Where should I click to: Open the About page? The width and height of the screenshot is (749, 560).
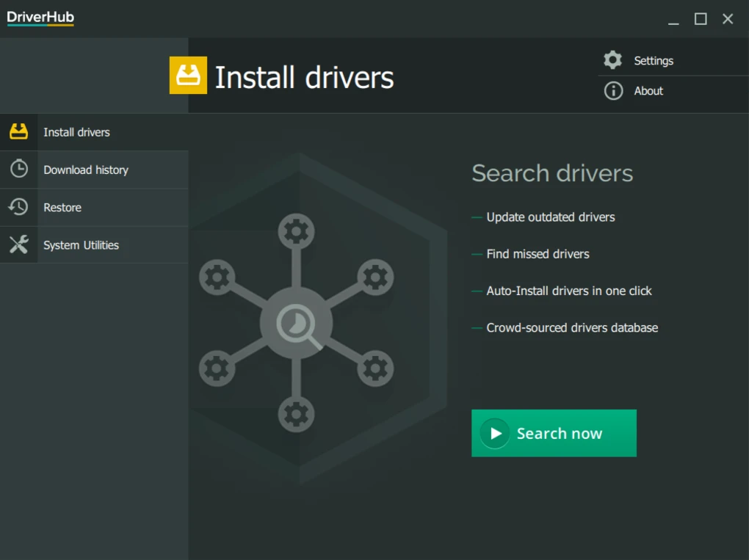tap(648, 91)
